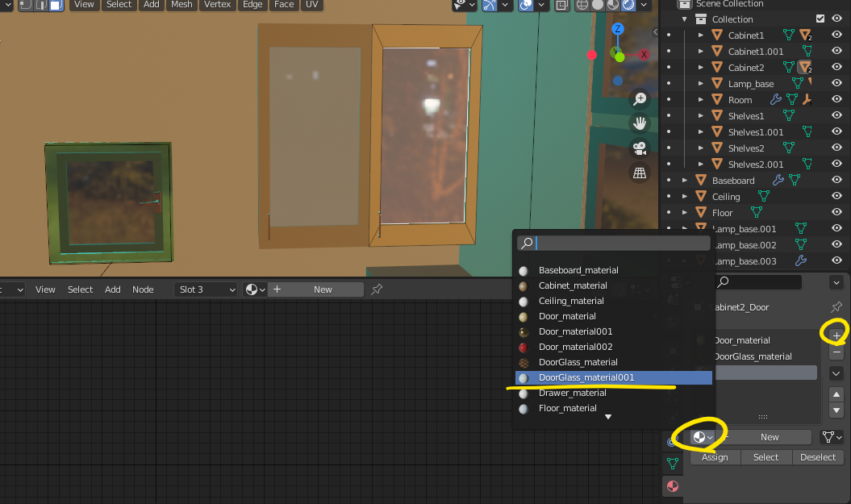The width and height of the screenshot is (851, 504).
Task: Click the Deselect button
Action: (818, 457)
